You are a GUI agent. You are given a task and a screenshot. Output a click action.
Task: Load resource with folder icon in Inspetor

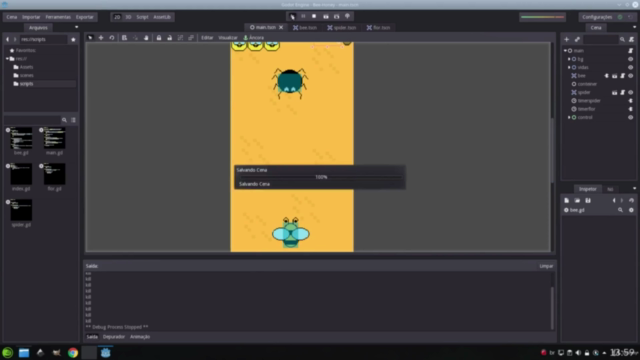click(577, 200)
